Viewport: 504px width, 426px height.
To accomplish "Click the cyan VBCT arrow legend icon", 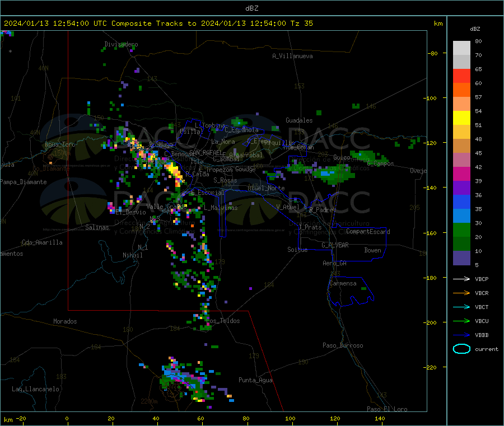I will tap(461, 307).
